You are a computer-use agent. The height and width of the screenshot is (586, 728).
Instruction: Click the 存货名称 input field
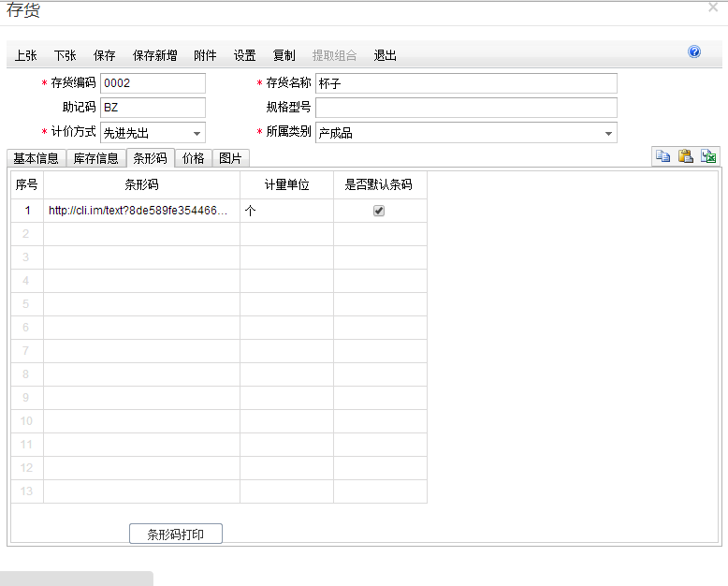pos(466,83)
